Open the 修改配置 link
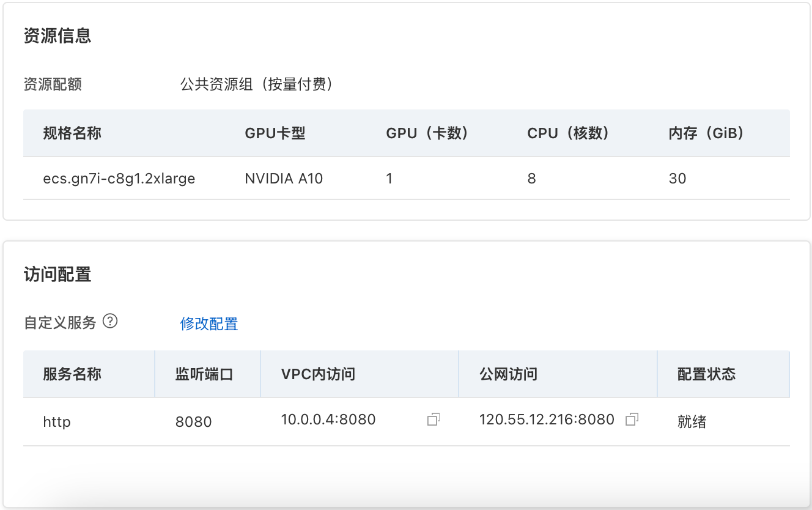Viewport: 812px width, 510px height. pyautogui.click(x=209, y=323)
